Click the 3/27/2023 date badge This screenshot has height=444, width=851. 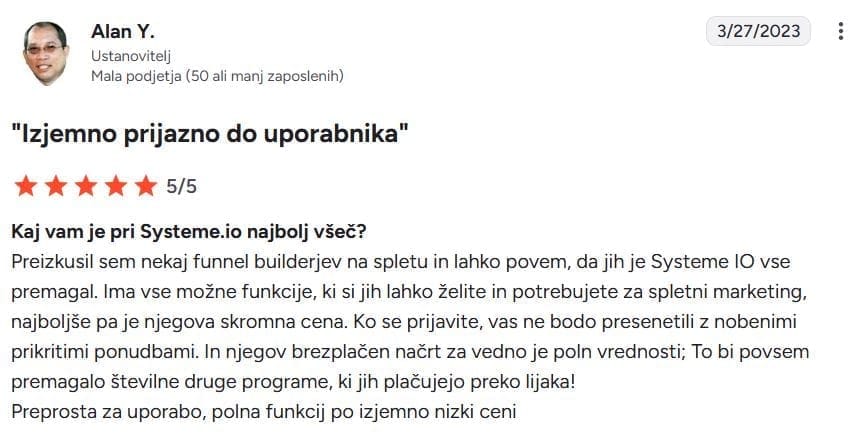point(759,31)
